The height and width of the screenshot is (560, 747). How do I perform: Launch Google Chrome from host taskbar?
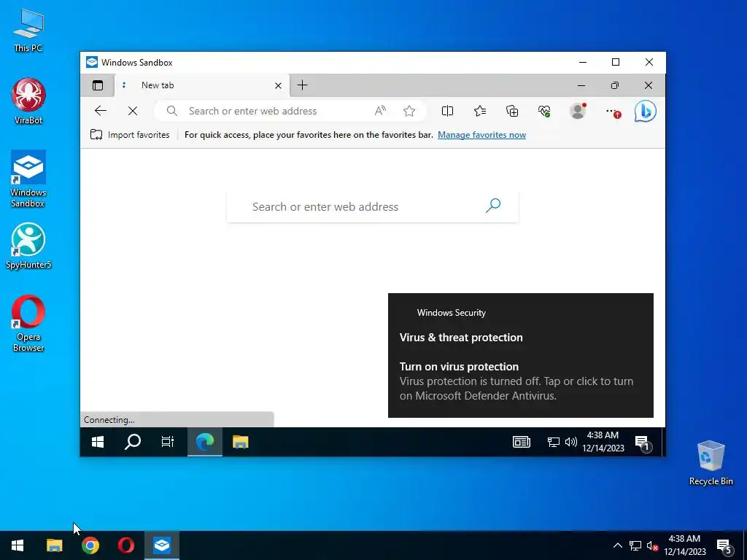(90, 545)
